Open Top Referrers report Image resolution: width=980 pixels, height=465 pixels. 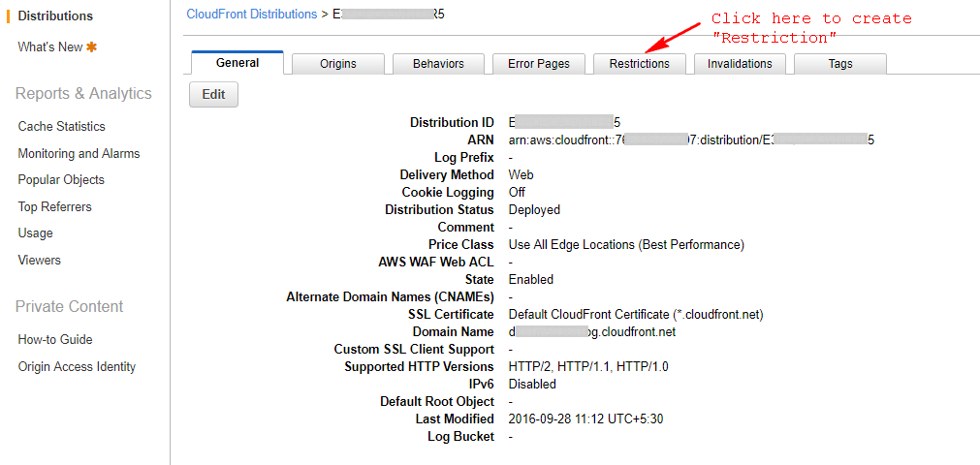54,207
